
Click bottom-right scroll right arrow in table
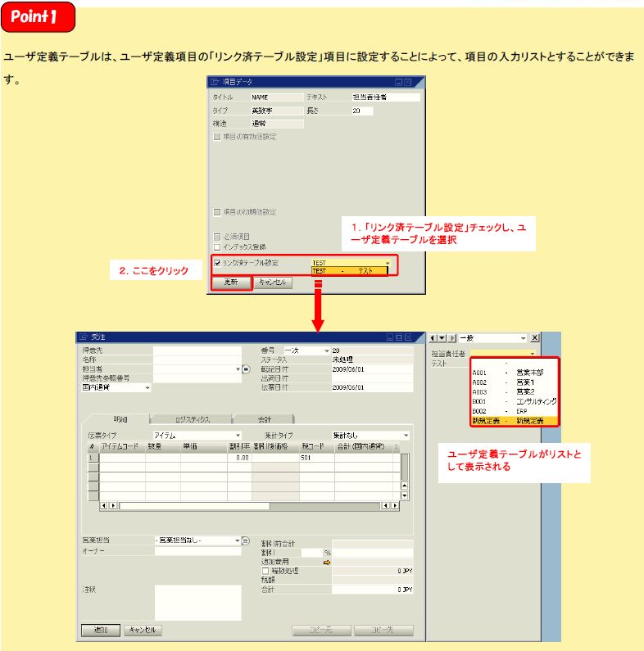[395, 505]
